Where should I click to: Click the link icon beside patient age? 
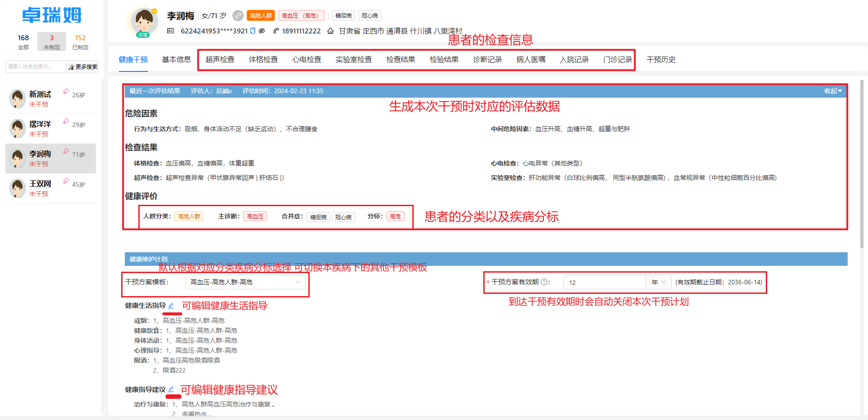[x=238, y=16]
